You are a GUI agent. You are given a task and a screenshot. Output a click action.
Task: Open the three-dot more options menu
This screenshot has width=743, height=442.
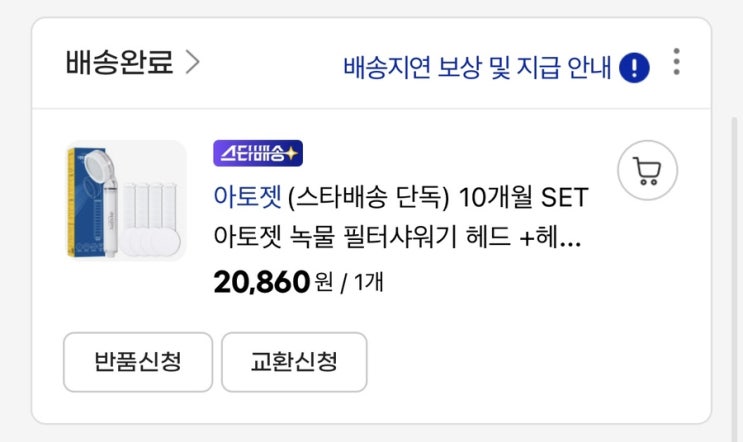click(677, 64)
